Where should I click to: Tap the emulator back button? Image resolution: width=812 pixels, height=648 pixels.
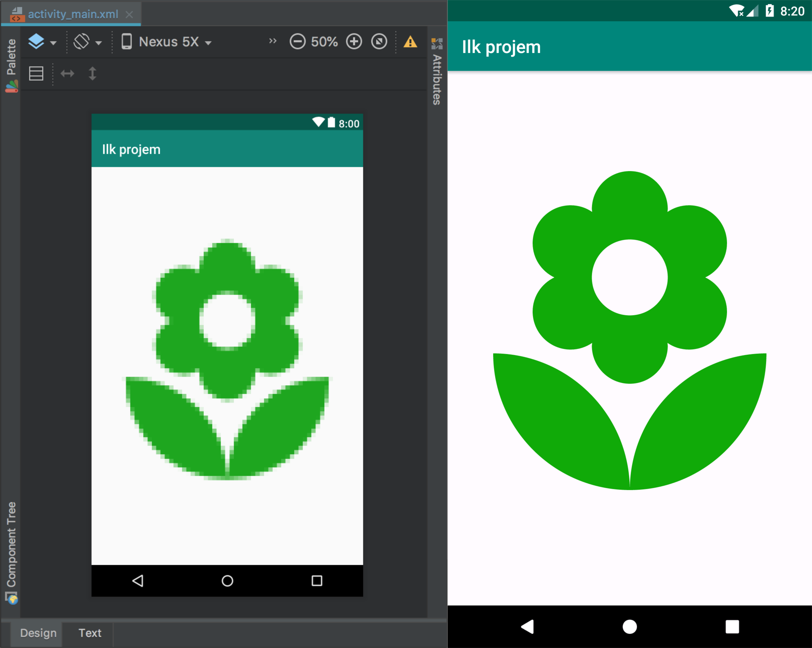[528, 627]
